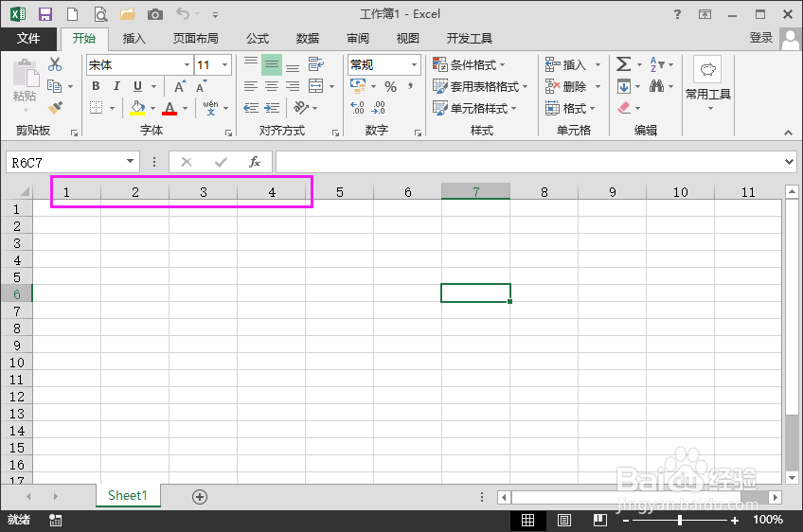The height and width of the screenshot is (532, 803).
Task: Click the Save icon in quick access toolbar
Action: pyautogui.click(x=45, y=14)
